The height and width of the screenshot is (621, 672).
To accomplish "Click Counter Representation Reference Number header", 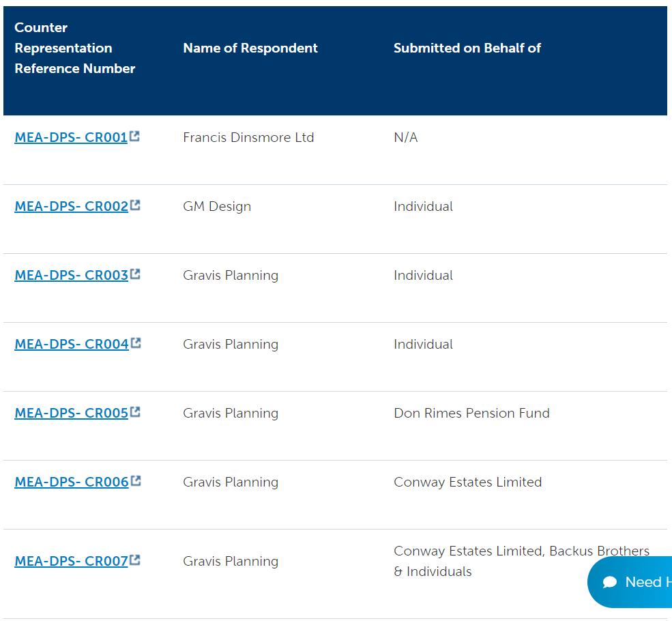I will pos(75,48).
